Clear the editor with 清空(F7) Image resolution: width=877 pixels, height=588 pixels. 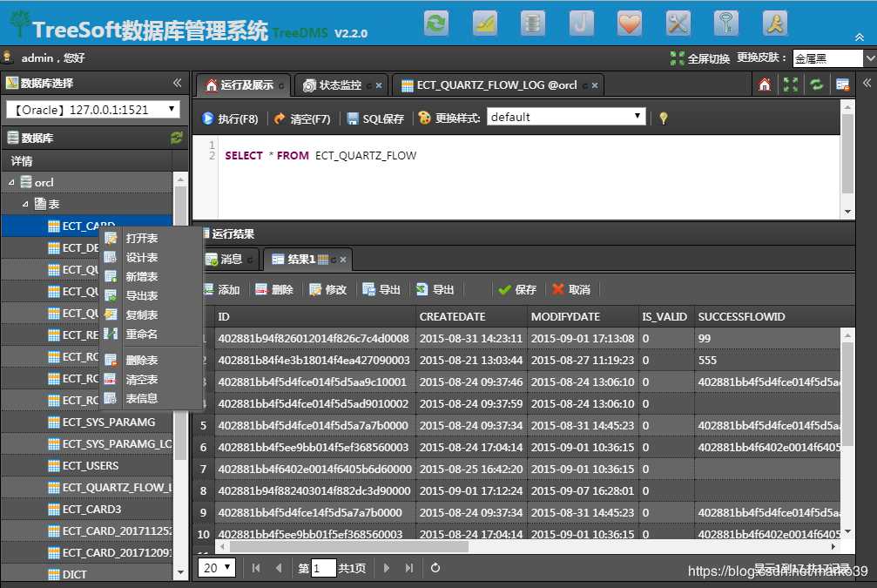[x=302, y=118]
